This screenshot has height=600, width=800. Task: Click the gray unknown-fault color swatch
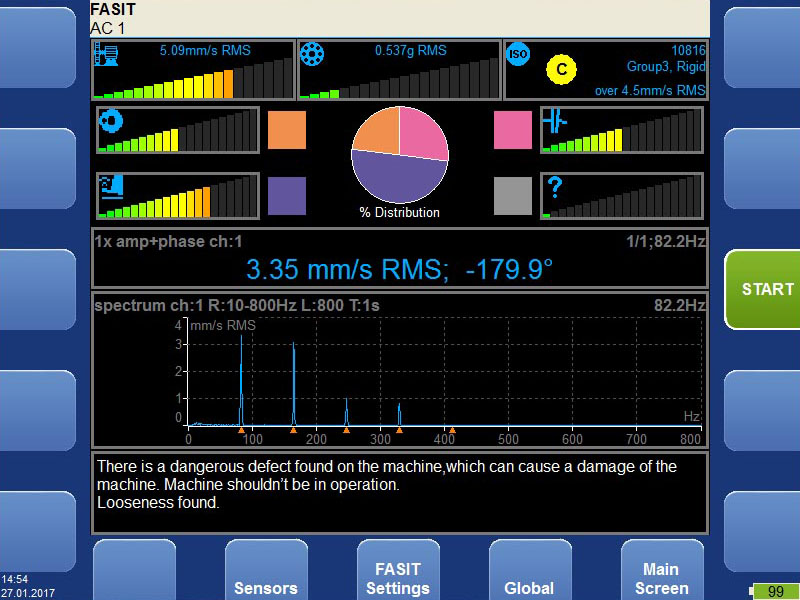pos(513,196)
